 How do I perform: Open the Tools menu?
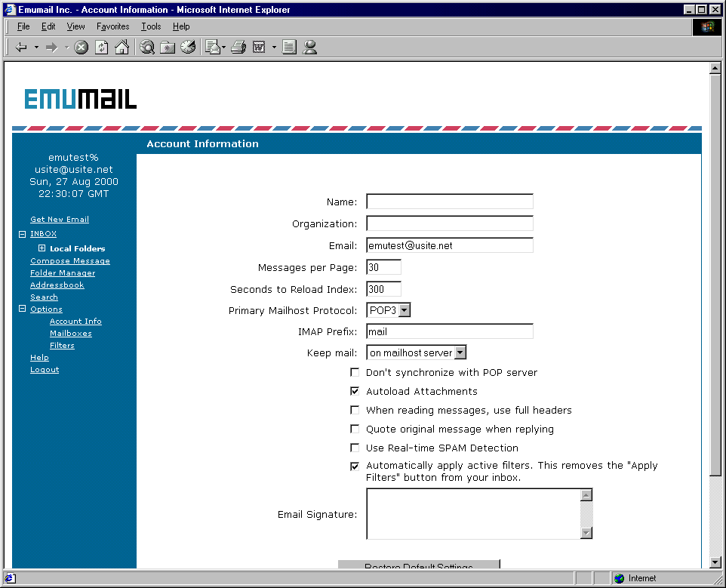coord(151,26)
